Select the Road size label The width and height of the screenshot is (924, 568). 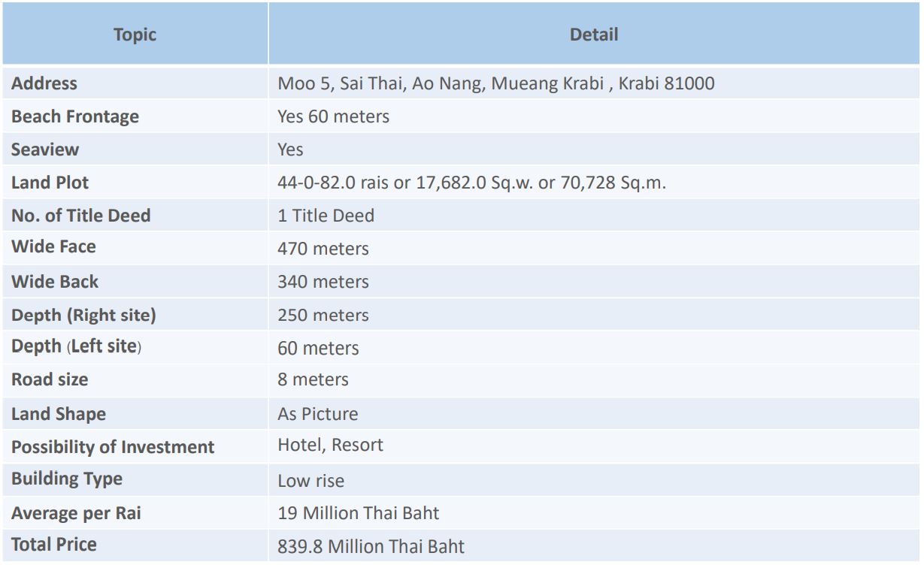(50, 380)
